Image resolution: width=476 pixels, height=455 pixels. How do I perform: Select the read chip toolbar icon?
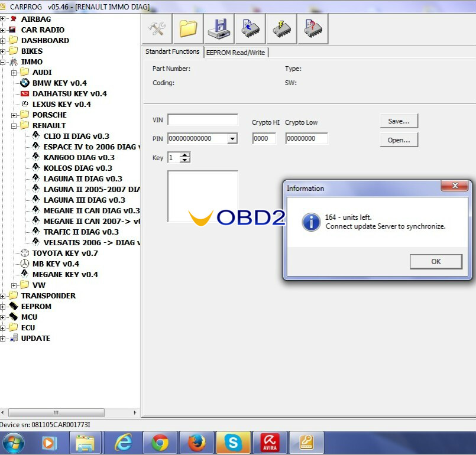250,28
